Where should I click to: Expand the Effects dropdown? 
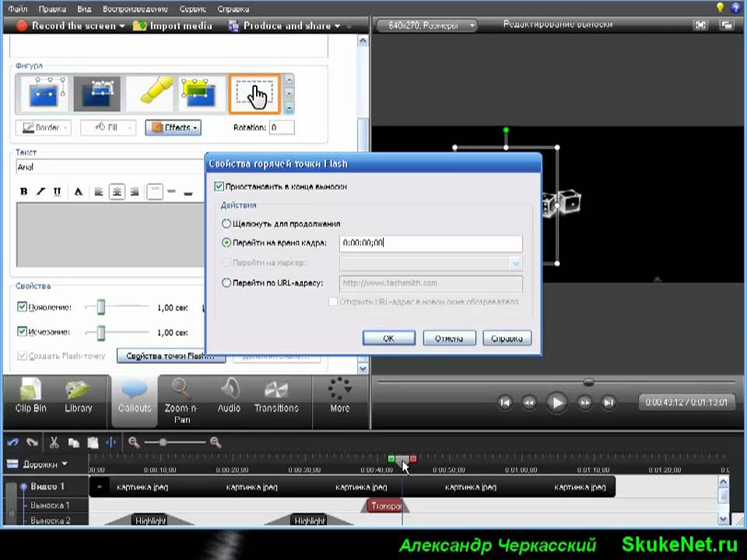coord(173,128)
